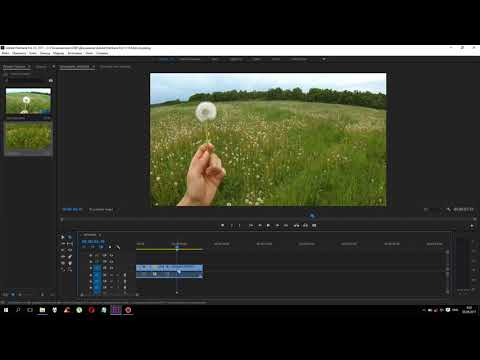Open Program monitor settings wrench

(x=448, y=209)
